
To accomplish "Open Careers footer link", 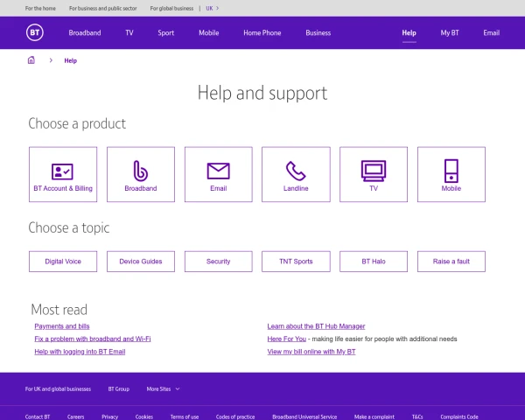I will (x=75, y=416).
